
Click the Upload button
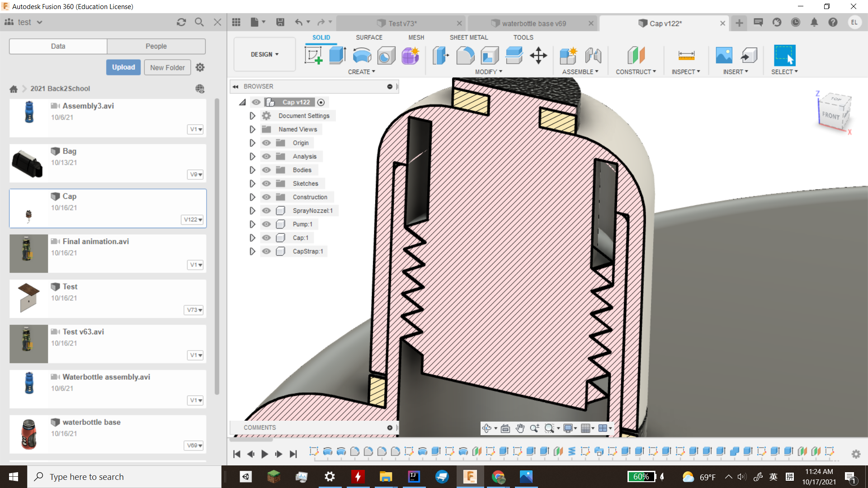(x=123, y=67)
